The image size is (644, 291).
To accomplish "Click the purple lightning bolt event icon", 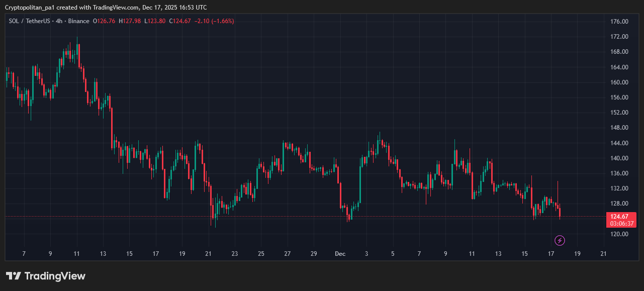I will [x=560, y=240].
